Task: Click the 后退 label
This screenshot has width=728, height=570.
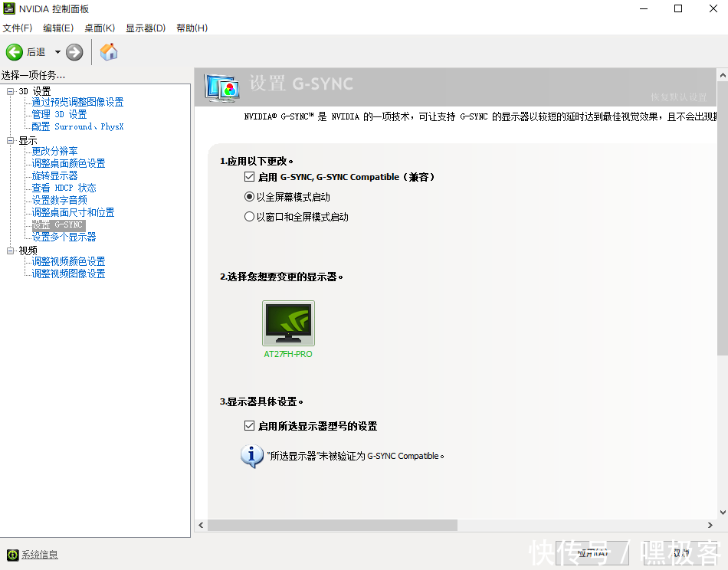Action: [x=36, y=52]
